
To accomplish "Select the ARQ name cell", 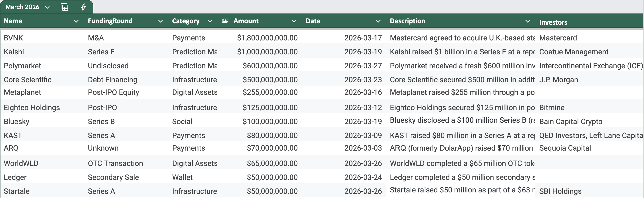I will (11, 148).
